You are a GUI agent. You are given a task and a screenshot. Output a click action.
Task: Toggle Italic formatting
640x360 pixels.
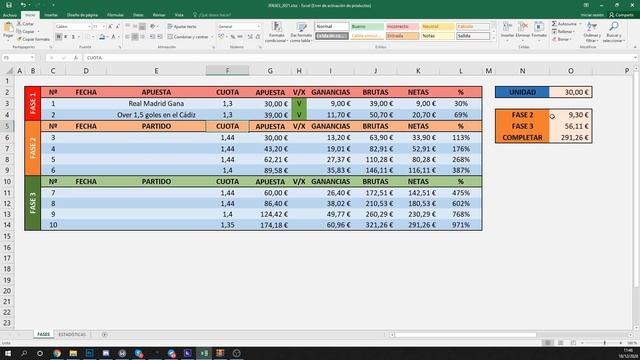coord(66,37)
